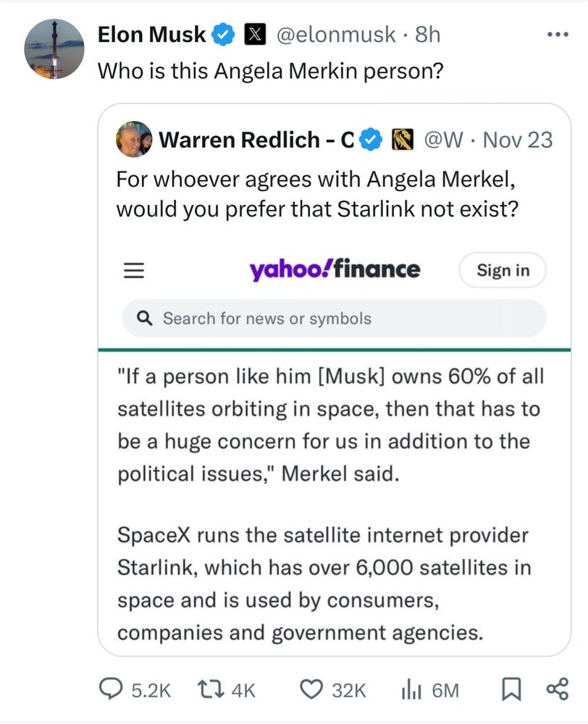The height and width of the screenshot is (724, 588).
Task: Click the Search for news or symbols field
Action: point(334,319)
